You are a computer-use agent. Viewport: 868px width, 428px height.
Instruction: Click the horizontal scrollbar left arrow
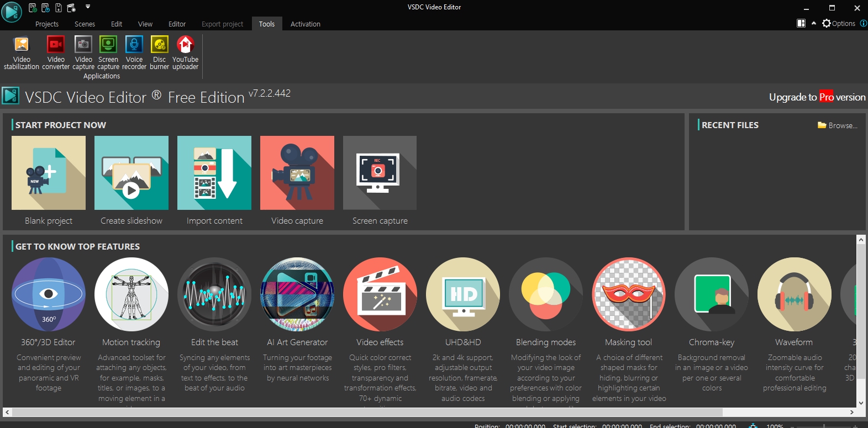[x=7, y=413]
